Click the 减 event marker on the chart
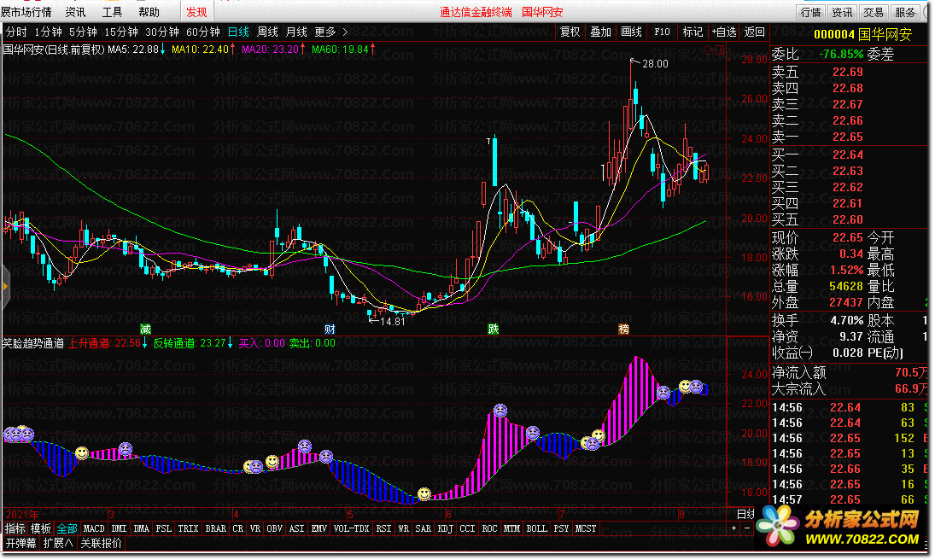Screen dimensions: 935x560 [145, 330]
